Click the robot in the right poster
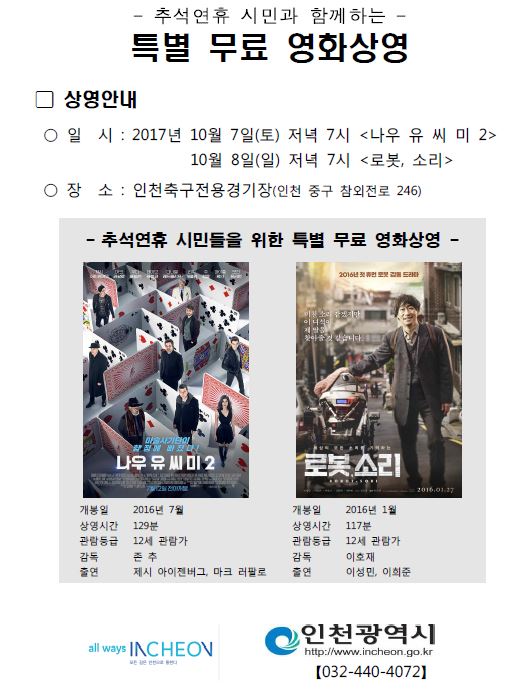527x694 pixels. (x=344, y=414)
